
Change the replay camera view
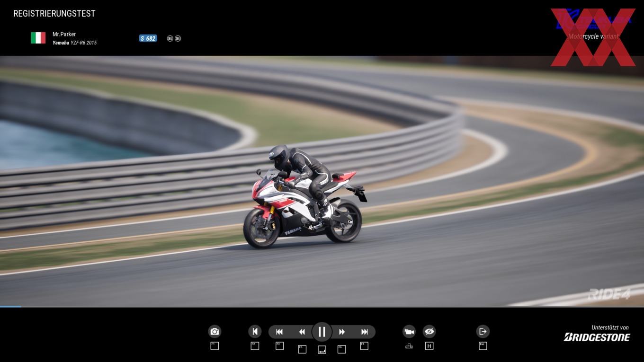pyautogui.click(x=409, y=332)
